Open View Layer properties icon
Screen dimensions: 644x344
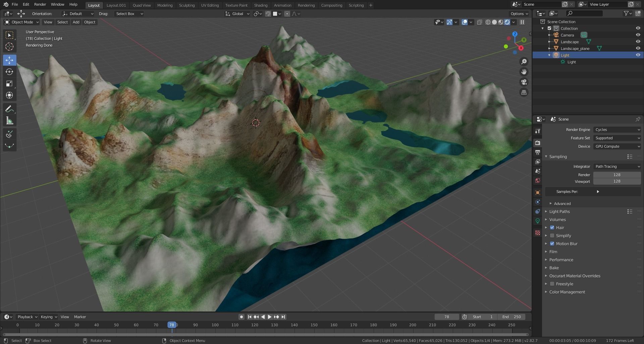point(538,162)
